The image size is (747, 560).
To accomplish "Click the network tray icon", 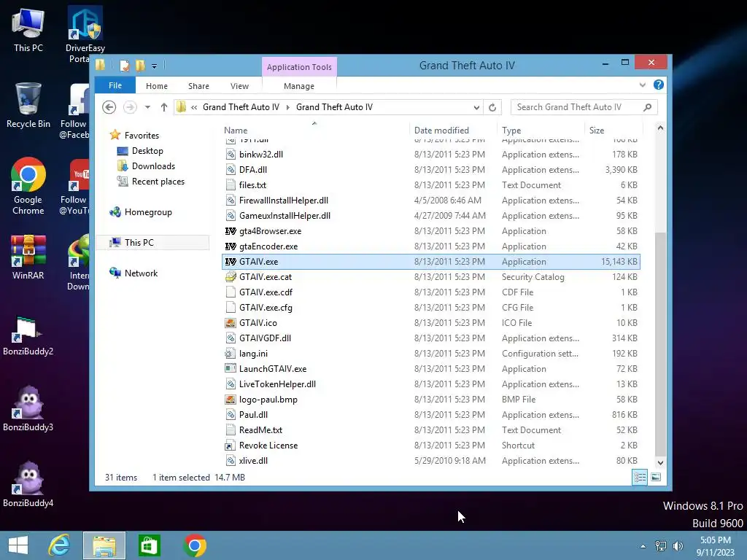I will (x=661, y=545).
